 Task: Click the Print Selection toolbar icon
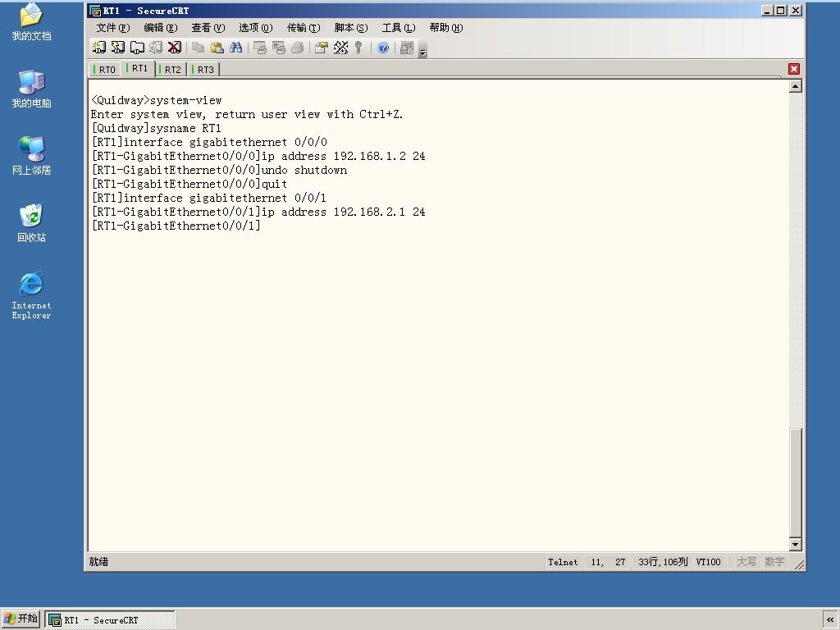279,48
